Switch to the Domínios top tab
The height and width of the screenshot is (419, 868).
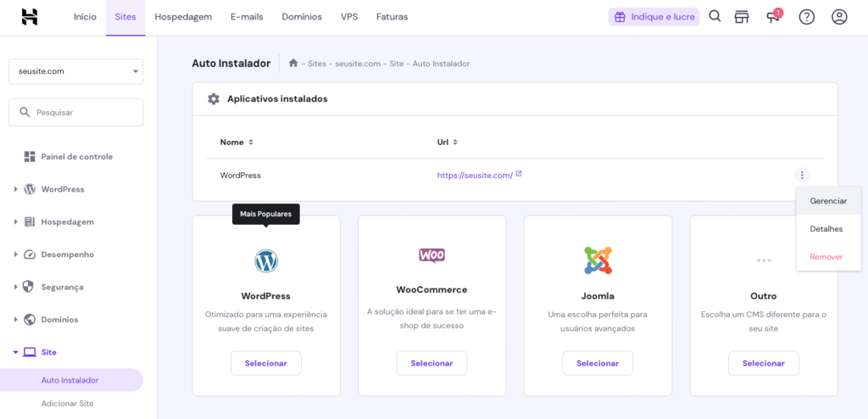tap(301, 17)
